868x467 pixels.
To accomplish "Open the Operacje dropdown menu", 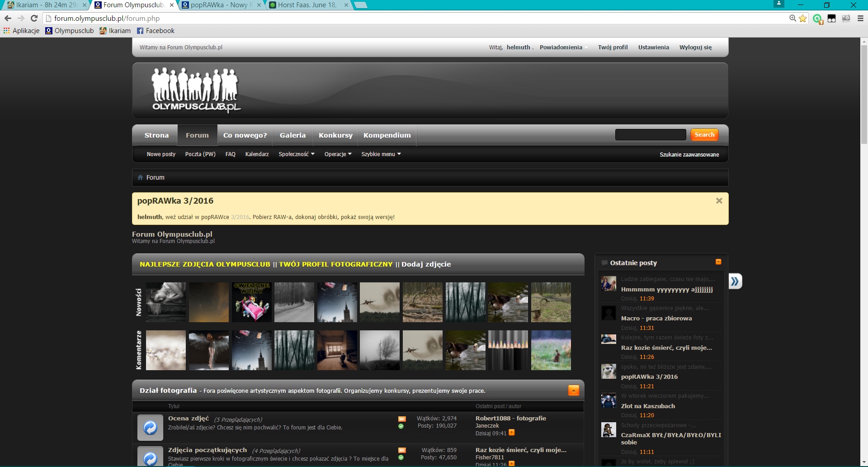I will (338, 154).
